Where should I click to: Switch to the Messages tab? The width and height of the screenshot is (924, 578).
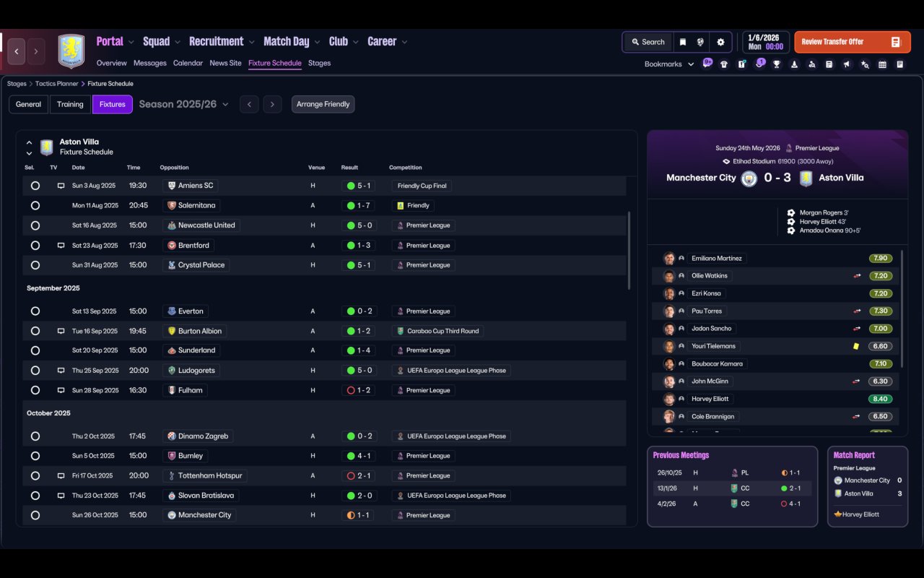point(150,63)
